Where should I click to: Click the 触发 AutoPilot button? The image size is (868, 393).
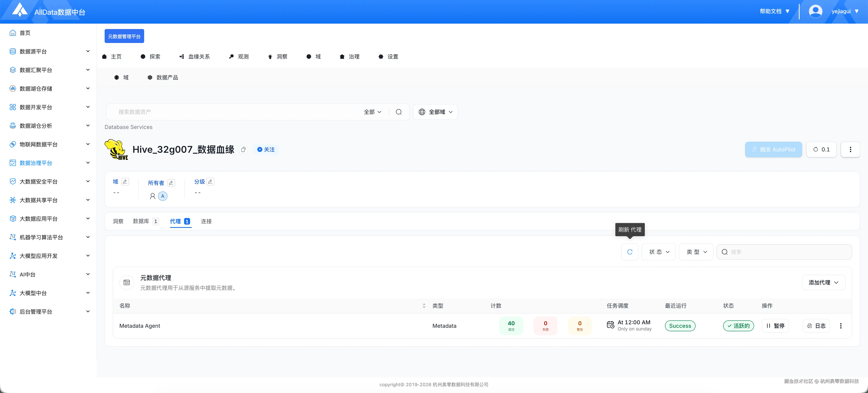[773, 149]
